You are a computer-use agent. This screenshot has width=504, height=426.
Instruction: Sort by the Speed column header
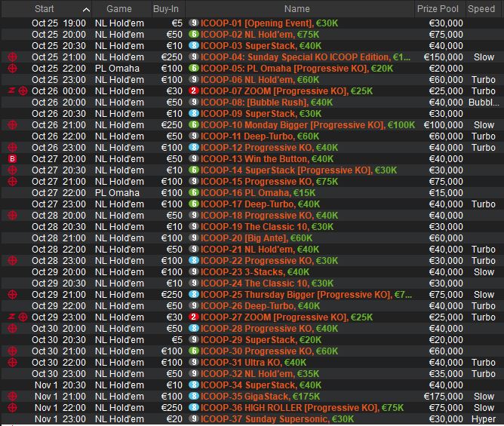click(481, 9)
